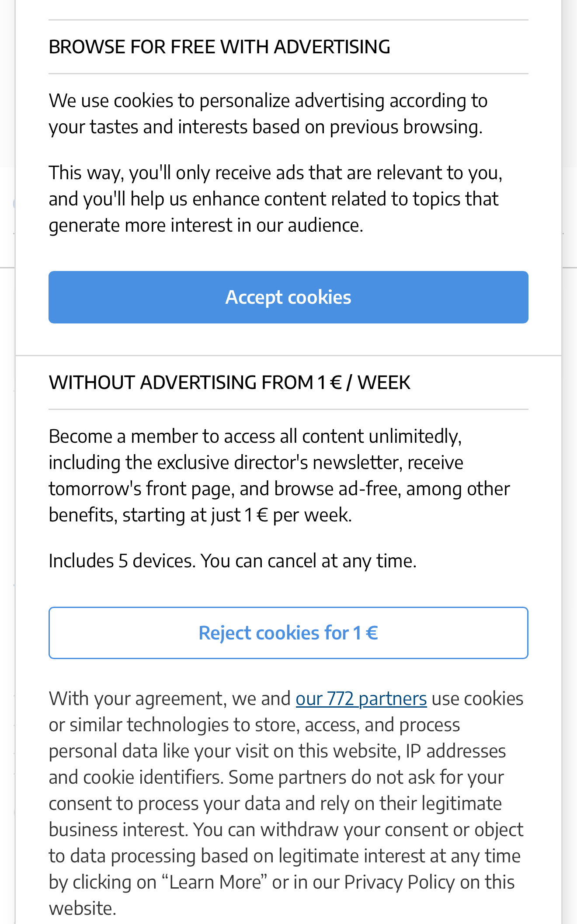Choose Reject cookies for 1 € option
This screenshot has width=577, height=924.
(288, 633)
